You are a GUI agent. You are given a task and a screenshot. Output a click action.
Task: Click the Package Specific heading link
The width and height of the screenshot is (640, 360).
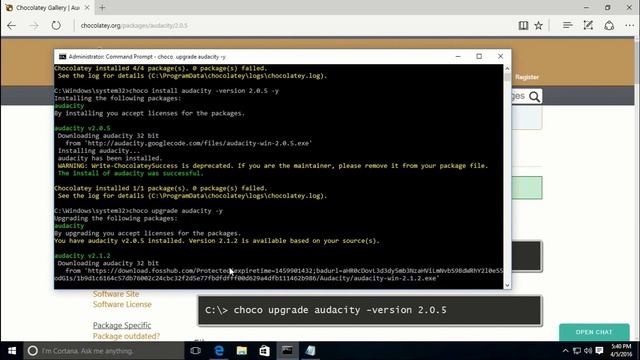coord(122,325)
